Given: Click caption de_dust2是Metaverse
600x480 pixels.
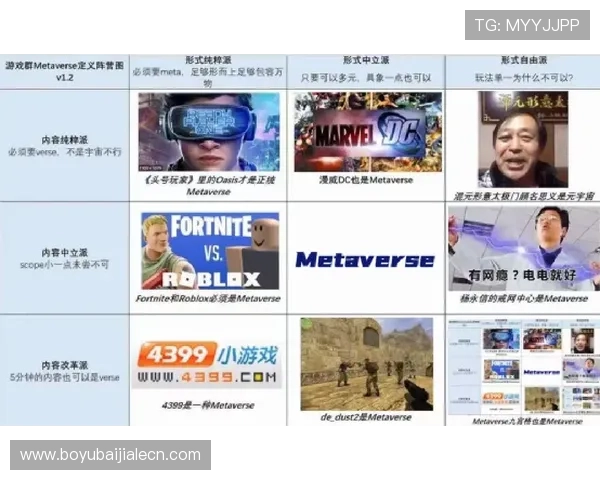Looking at the screenshot, I should point(366,417).
